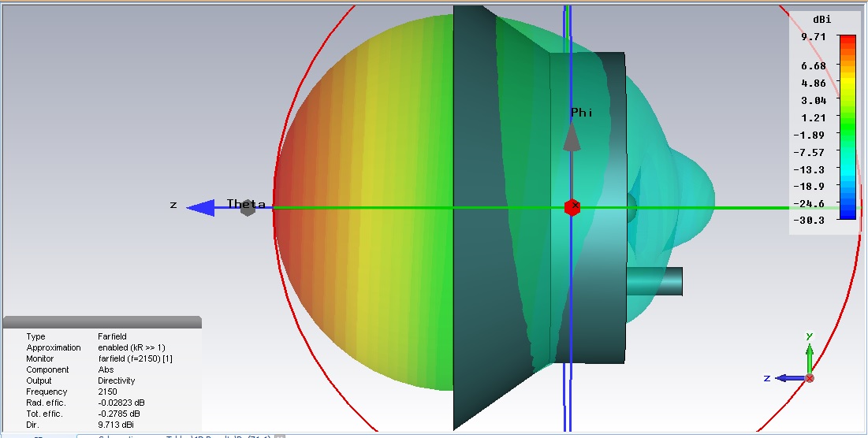Click the large blue z-axis arrowhead
The height and width of the screenshot is (438, 868).
[x=200, y=208]
